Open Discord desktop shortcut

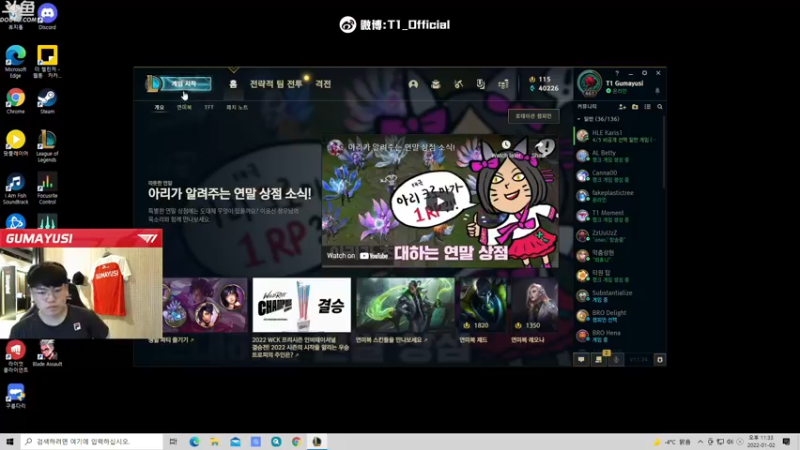(47, 16)
